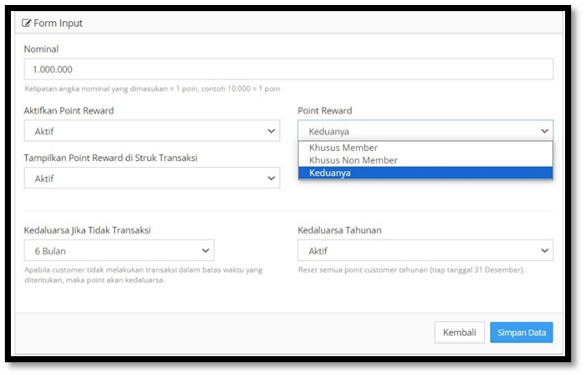
Task: Click the Kembali button
Action: pos(459,332)
